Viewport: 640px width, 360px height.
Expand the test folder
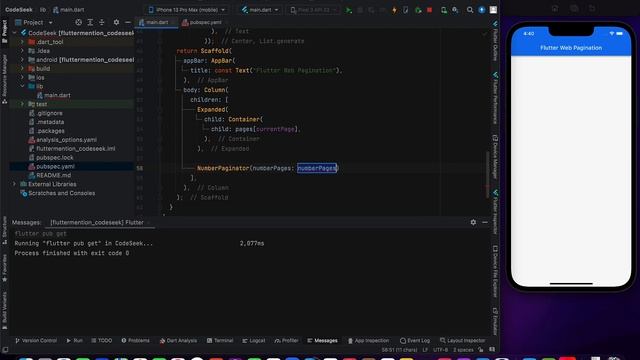pos(22,104)
